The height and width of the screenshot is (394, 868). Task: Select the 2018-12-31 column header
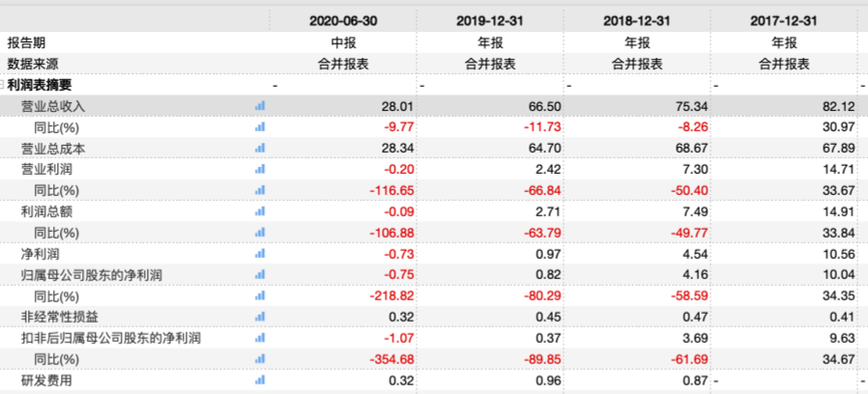point(637,21)
